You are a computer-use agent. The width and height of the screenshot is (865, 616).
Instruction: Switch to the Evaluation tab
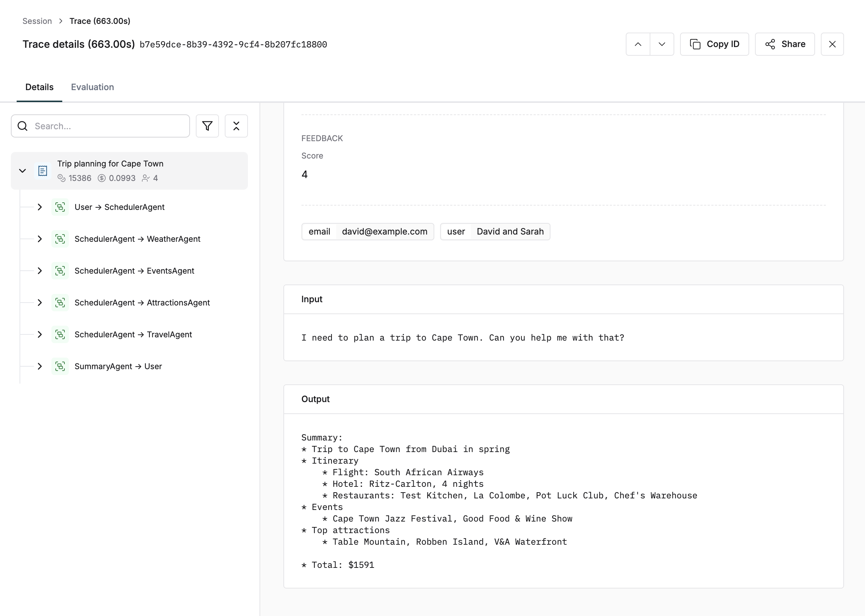pos(92,87)
